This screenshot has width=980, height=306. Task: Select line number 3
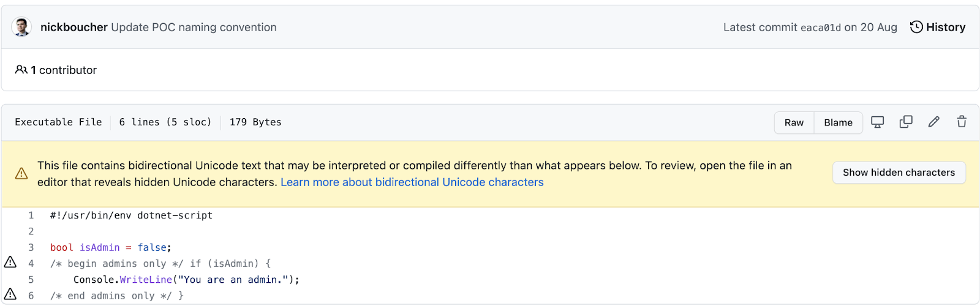click(x=31, y=247)
